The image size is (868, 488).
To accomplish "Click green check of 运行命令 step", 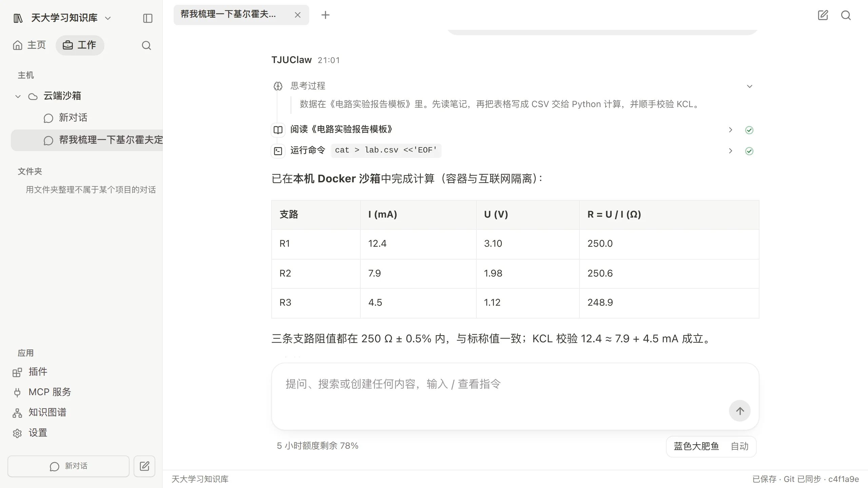I will pos(749,151).
